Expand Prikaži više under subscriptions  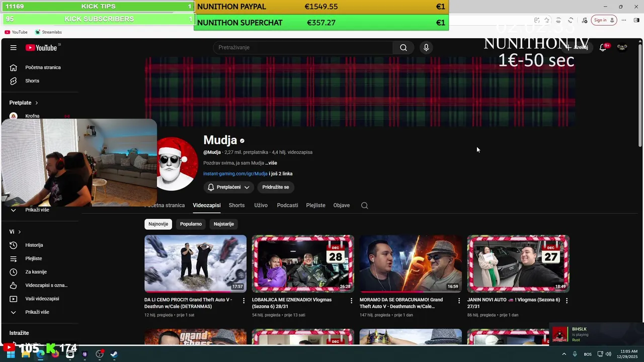(37, 210)
